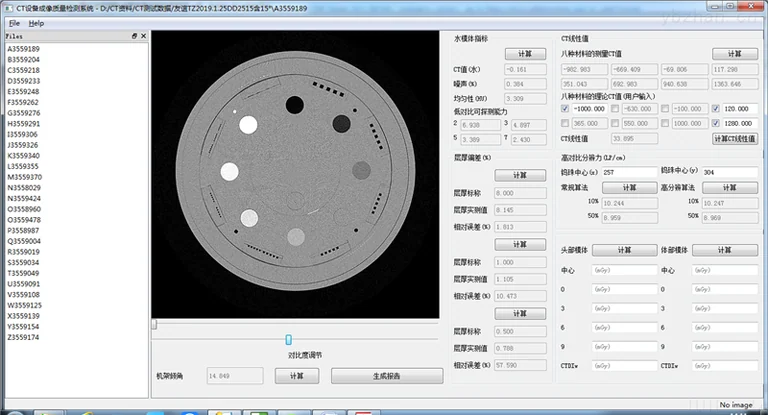The height and width of the screenshot is (415, 768).
Task: Select file N3558029 in the Files list
Action: coord(24,188)
